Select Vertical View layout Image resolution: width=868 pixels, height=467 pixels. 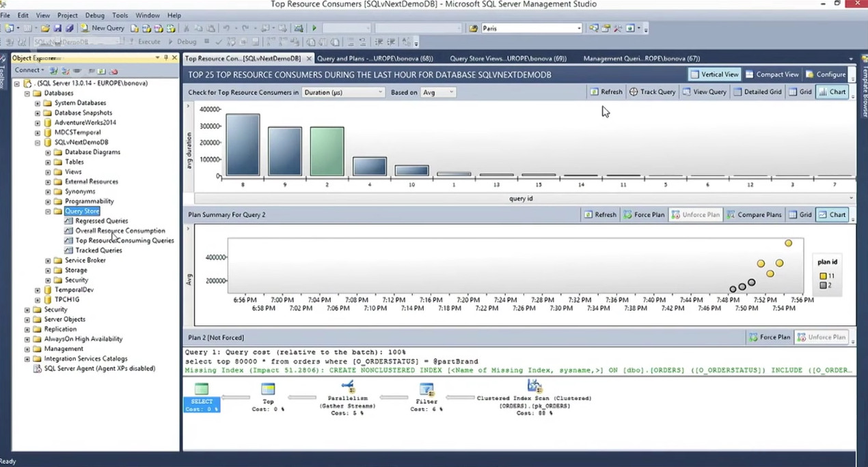714,74
